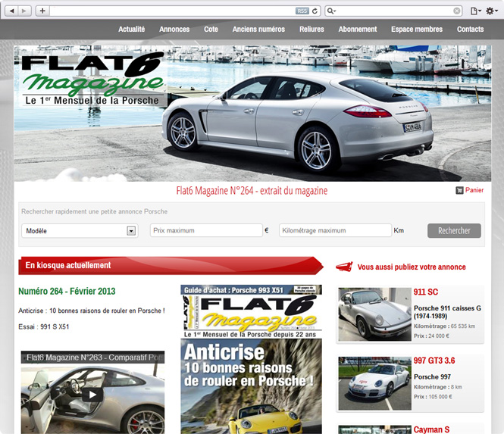This screenshot has height=434, width=504.
Task: Reload the page with the refresh icon
Action: 315,11
